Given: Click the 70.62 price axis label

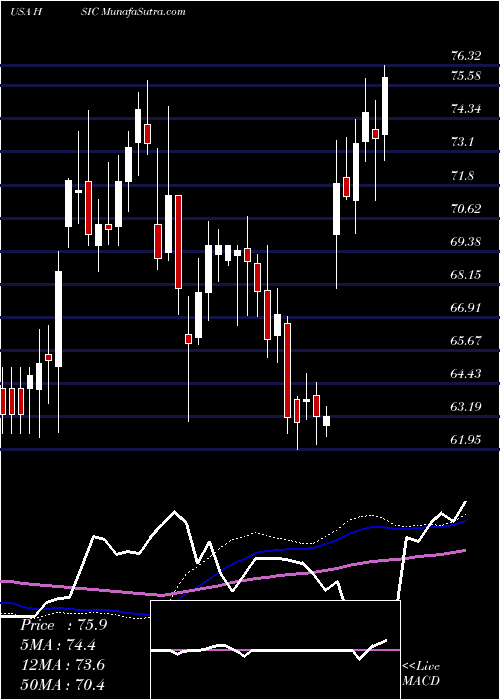Looking at the screenshot, I should pyautogui.click(x=466, y=208).
